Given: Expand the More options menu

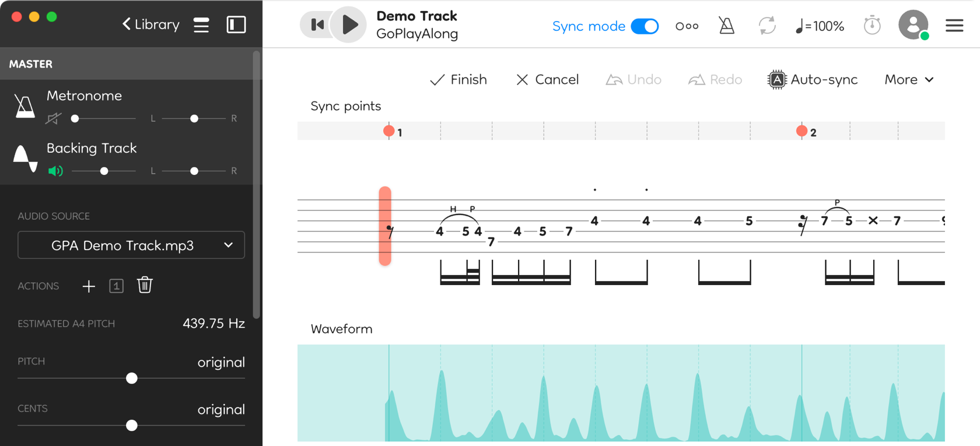Looking at the screenshot, I should tap(908, 80).
